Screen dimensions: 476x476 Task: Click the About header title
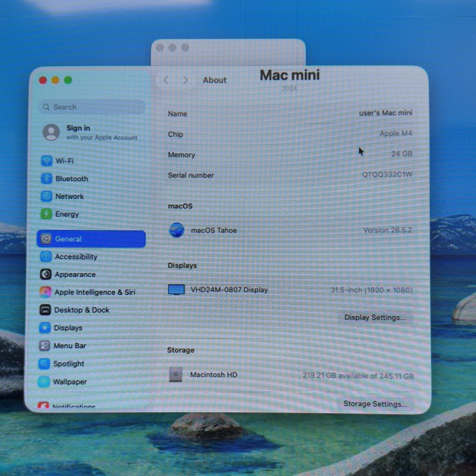(215, 80)
